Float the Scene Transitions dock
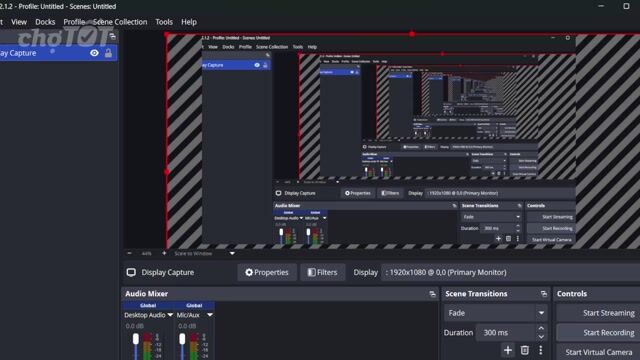 click(543, 294)
